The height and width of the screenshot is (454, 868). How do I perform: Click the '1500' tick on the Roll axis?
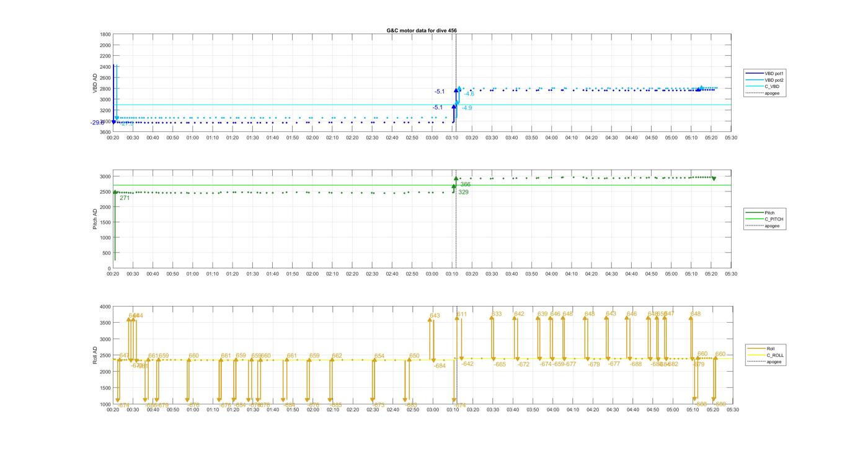tap(105, 388)
